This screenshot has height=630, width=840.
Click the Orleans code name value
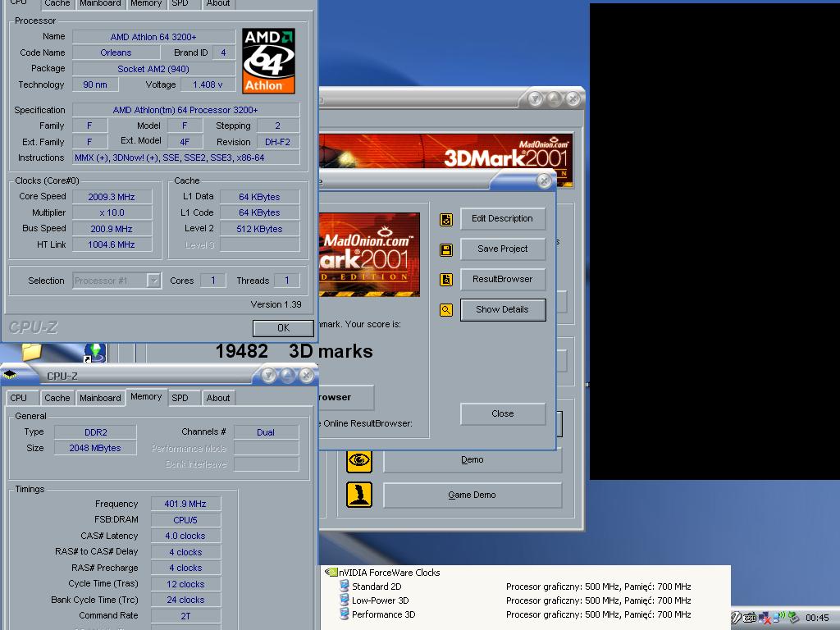[x=116, y=52]
